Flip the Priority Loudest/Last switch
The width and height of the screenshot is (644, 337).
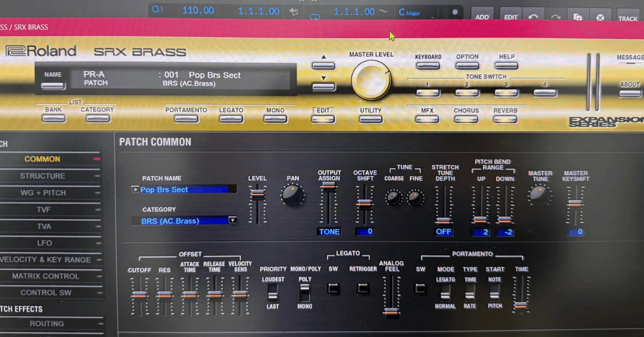(x=273, y=293)
